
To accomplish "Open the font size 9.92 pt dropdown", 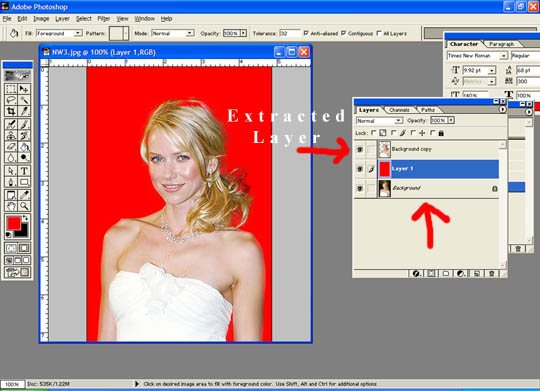I will 492,71.
